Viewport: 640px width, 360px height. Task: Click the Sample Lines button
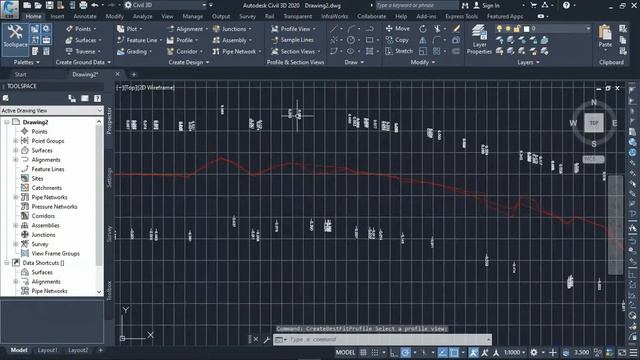[293, 40]
